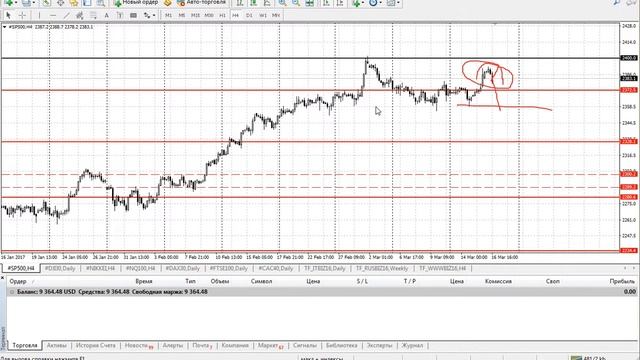Expand the profiles dropdown arrow

34,2
